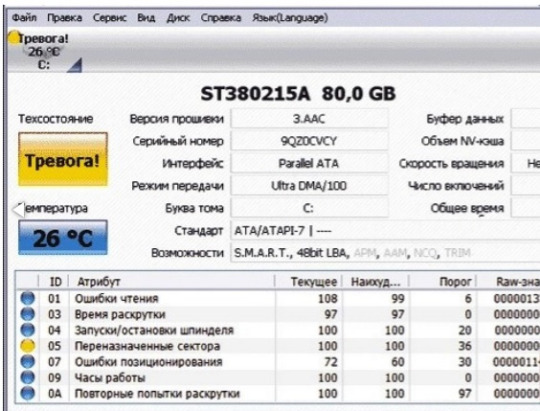Click the Версия прошивки label
The image size is (540, 411).
pos(177,119)
